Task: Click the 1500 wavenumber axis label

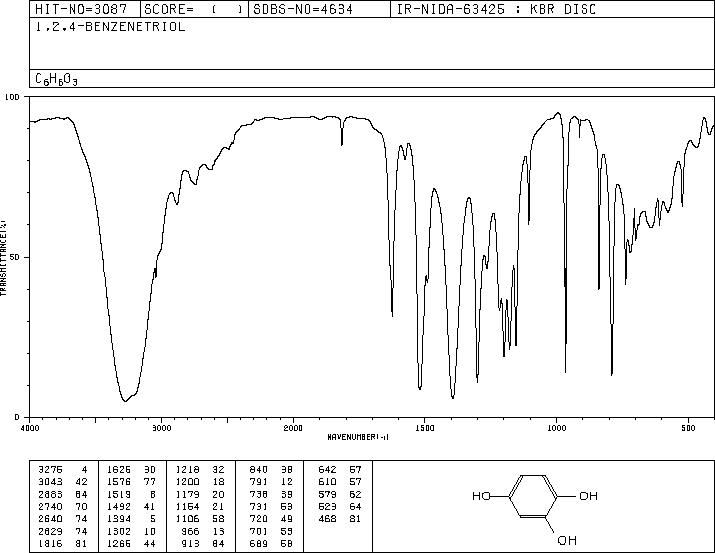Action: click(x=424, y=428)
